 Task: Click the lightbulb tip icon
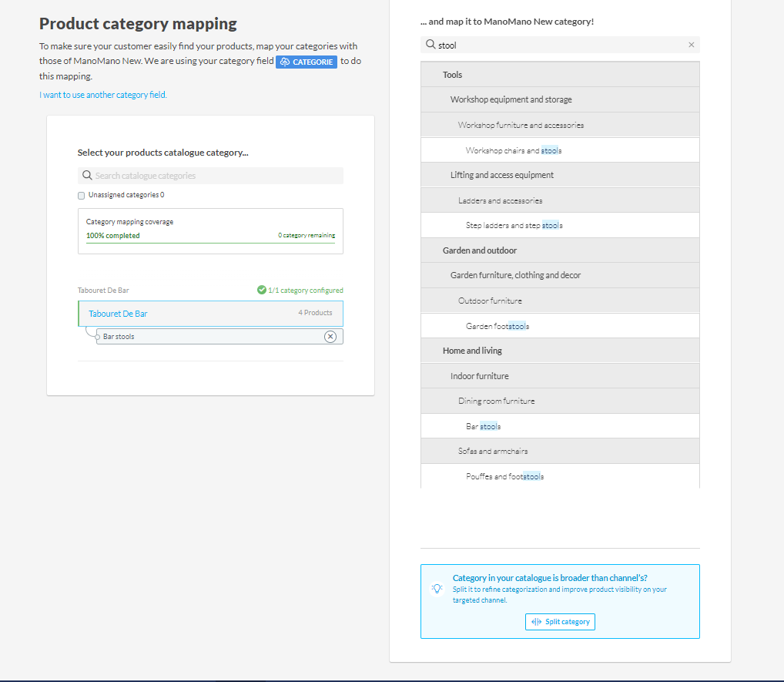[437, 589]
